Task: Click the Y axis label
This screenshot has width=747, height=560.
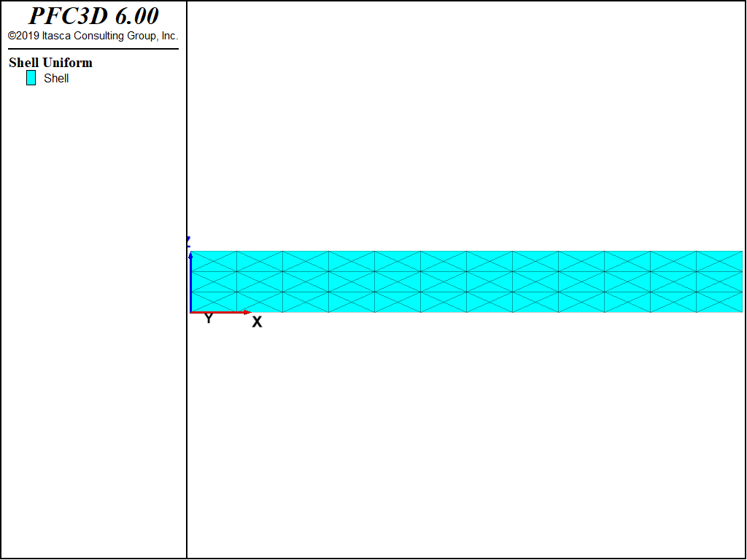Action: point(208,318)
